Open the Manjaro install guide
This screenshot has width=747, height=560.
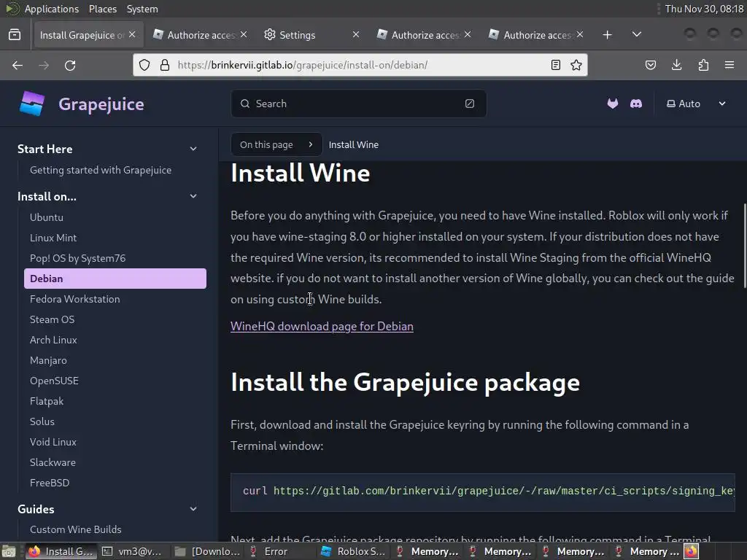coord(48,360)
